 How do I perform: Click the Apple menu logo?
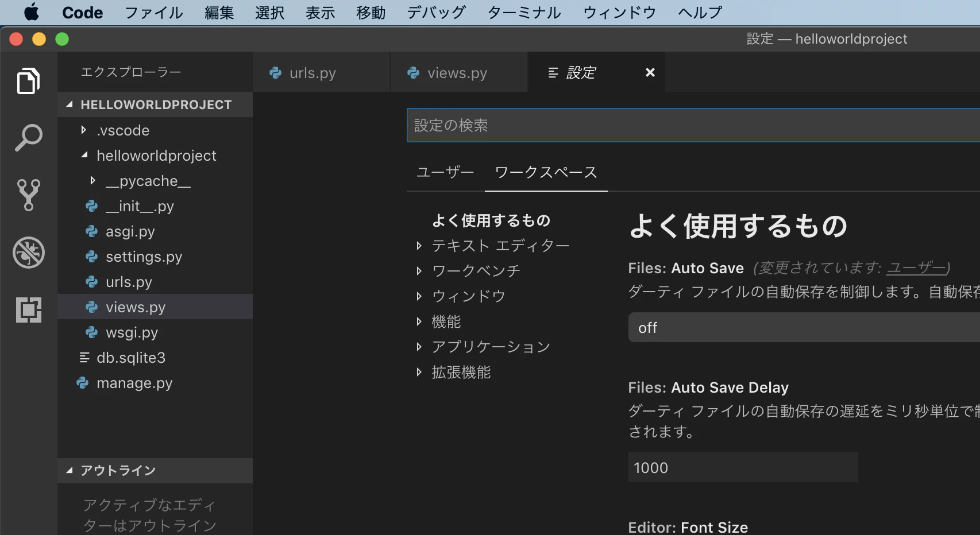click(x=30, y=12)
